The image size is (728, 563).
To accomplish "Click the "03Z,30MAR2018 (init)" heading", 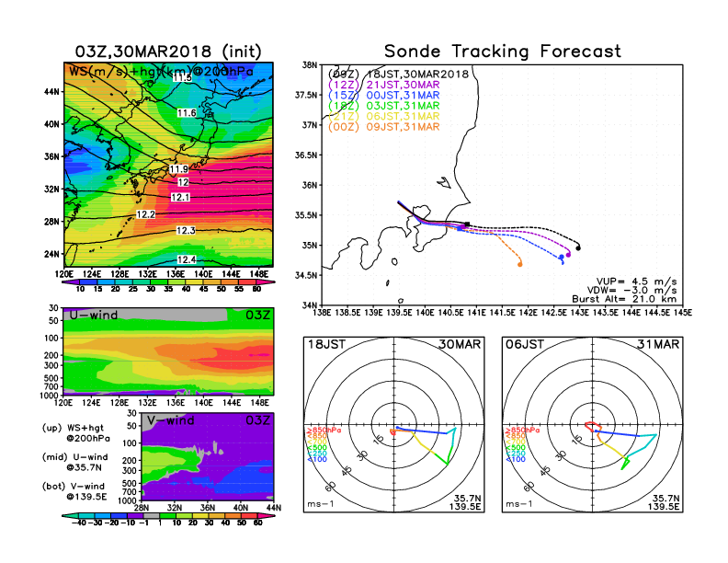I will click(x=168, y=52).
